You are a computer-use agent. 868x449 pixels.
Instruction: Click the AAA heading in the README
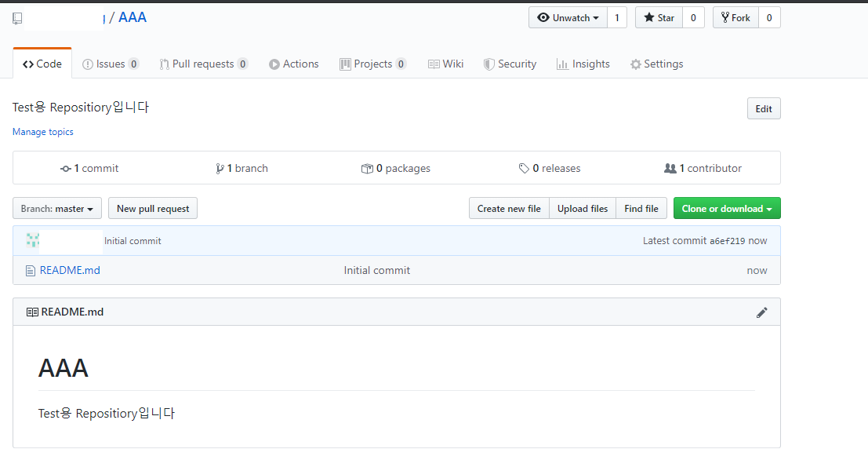tap(63, 368)
